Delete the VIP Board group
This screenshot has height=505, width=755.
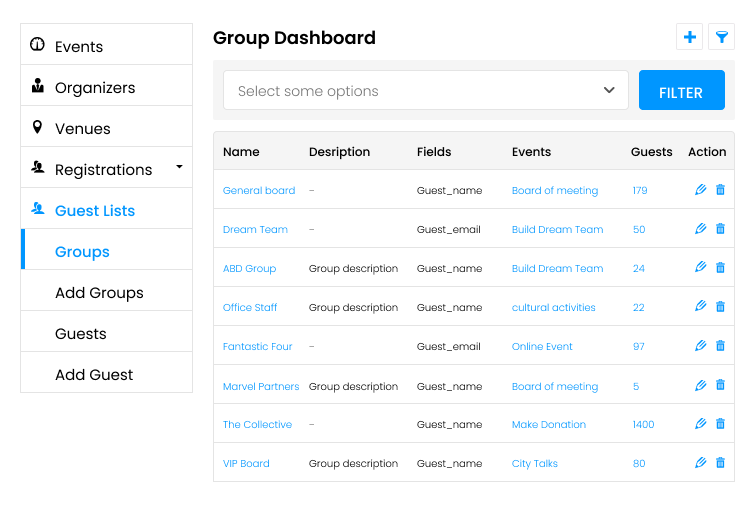tap(720, 463)
